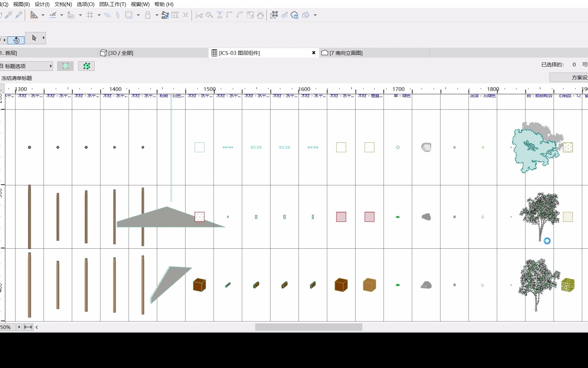Open the tracker options dropdown arrow

(80, 15)
